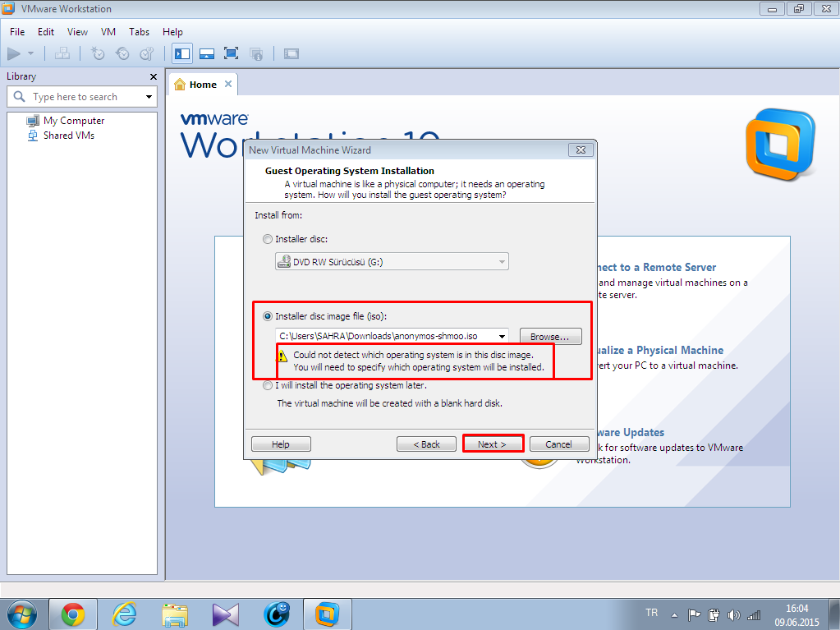Click the Next > button

tap(493, 444)
